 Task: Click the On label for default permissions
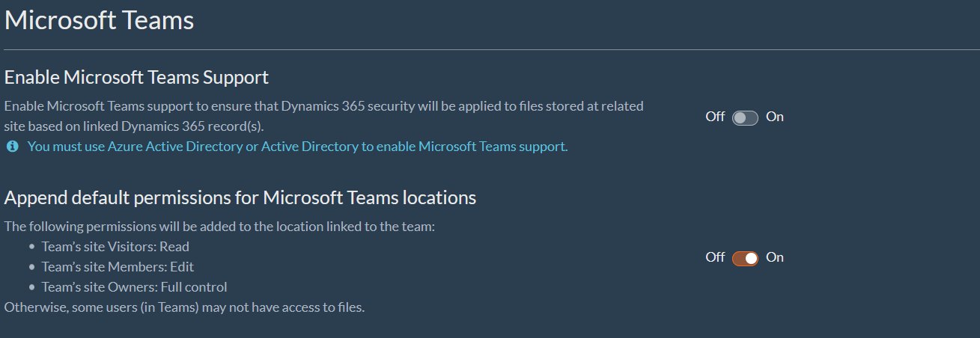click(x=775, y=257)
